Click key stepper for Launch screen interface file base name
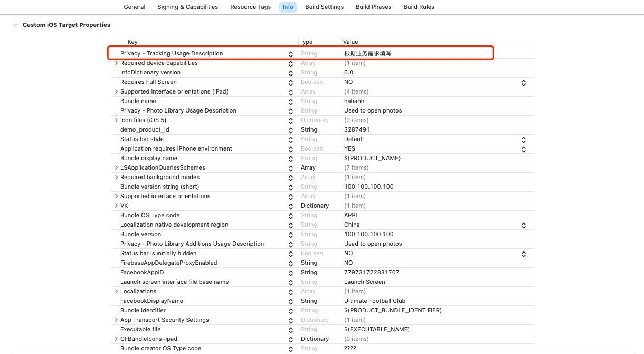644x354 pixels. (291, 282)
